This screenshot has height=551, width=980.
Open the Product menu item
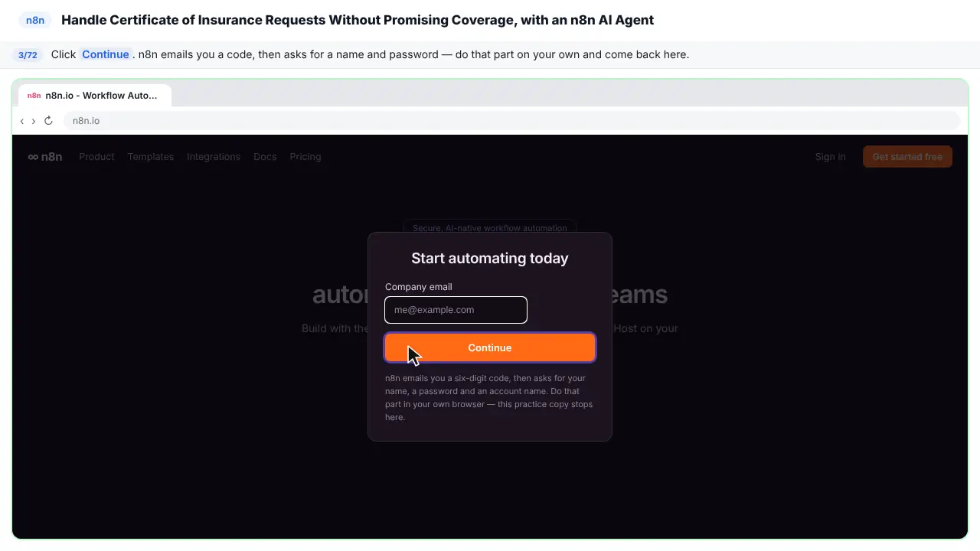[96, 157]
